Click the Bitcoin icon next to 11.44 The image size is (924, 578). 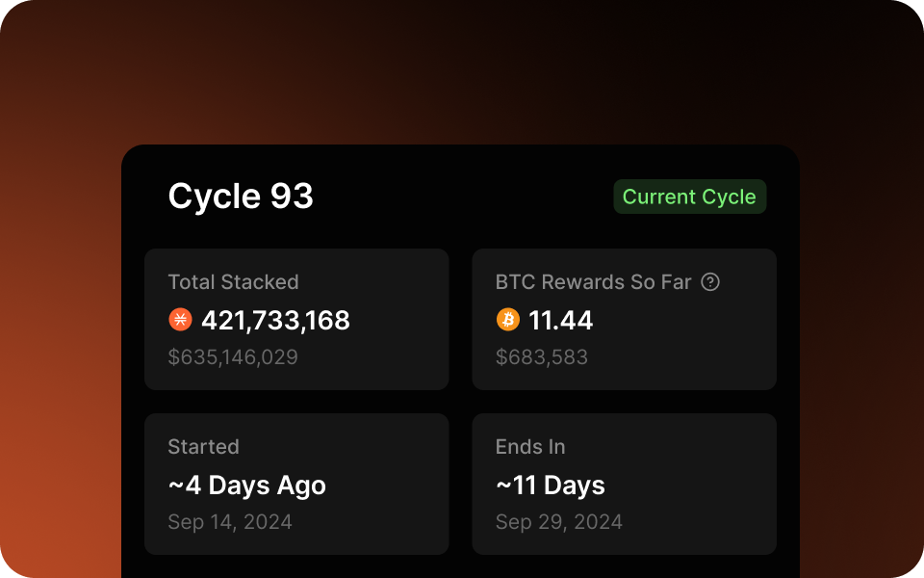click(x=508, y=320)
